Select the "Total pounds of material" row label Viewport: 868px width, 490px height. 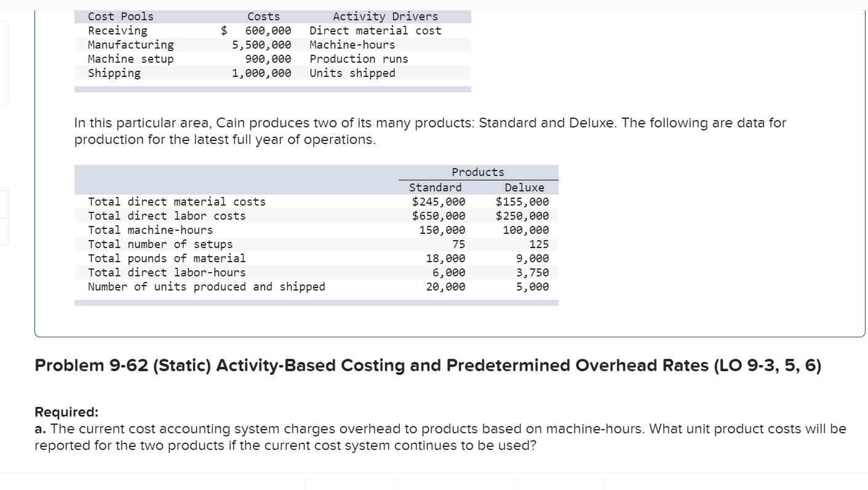(167, 259)
